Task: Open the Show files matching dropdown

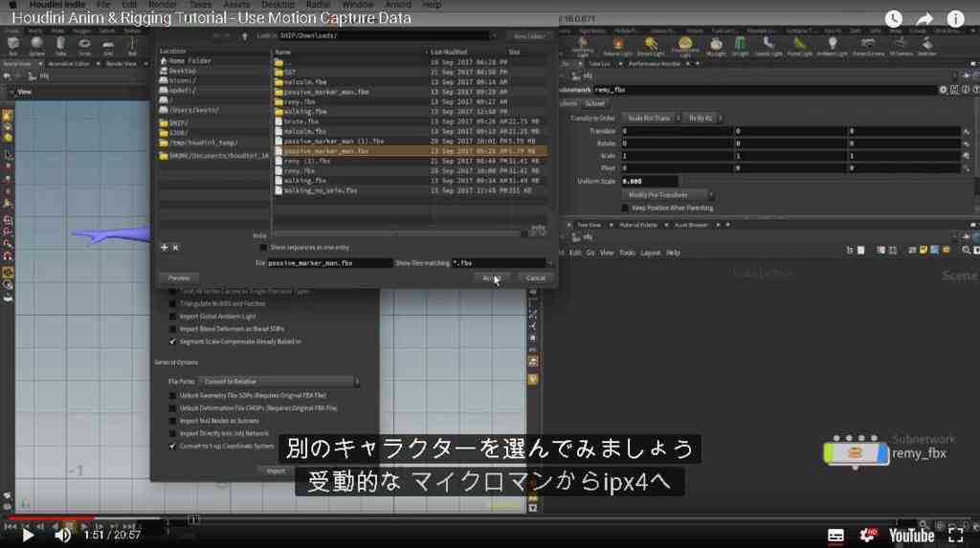Action: pyautogui.click(x=550, y=263)
